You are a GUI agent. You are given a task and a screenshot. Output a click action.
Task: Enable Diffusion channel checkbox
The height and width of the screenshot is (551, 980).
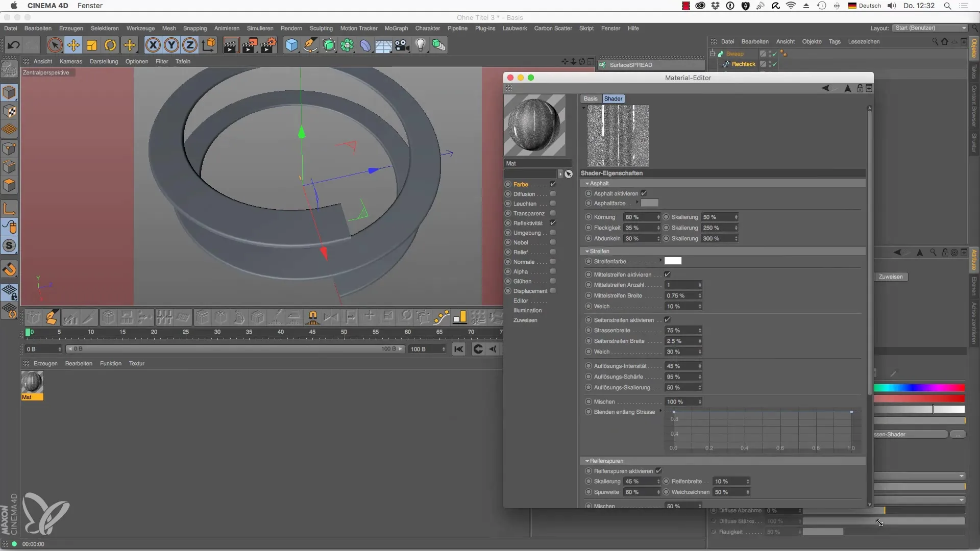(553, 194)
